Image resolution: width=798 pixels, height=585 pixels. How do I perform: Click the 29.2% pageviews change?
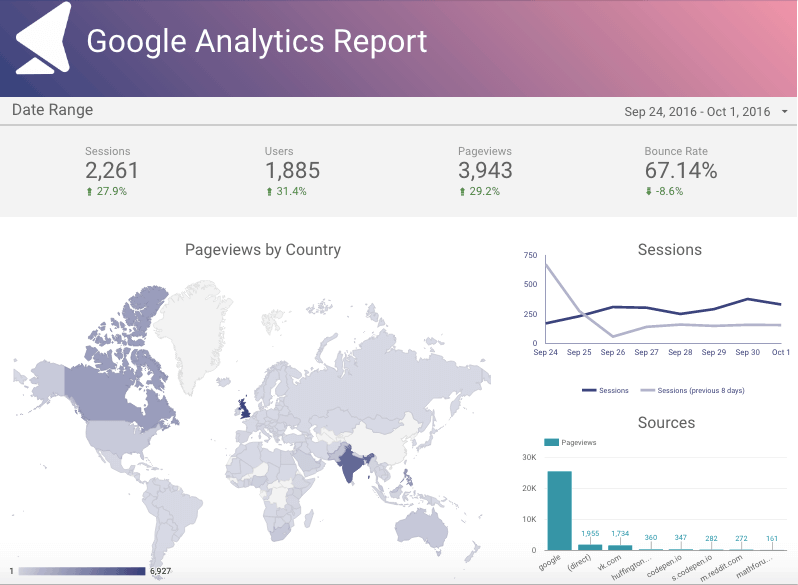(x=484, y=191)
